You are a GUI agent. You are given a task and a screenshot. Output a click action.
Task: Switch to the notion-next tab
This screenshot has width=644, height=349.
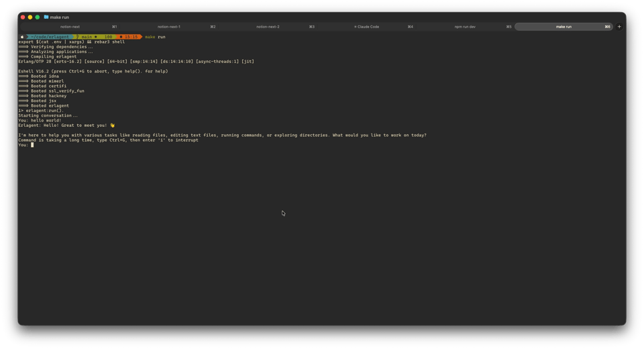tap(70, 27)
